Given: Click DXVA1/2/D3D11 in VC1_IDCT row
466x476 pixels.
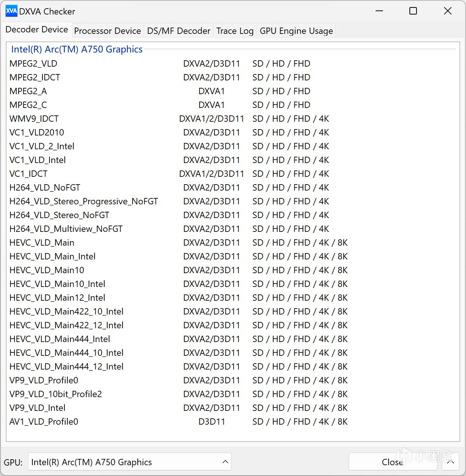Looking at the screenshot, I should pos(211,174).
